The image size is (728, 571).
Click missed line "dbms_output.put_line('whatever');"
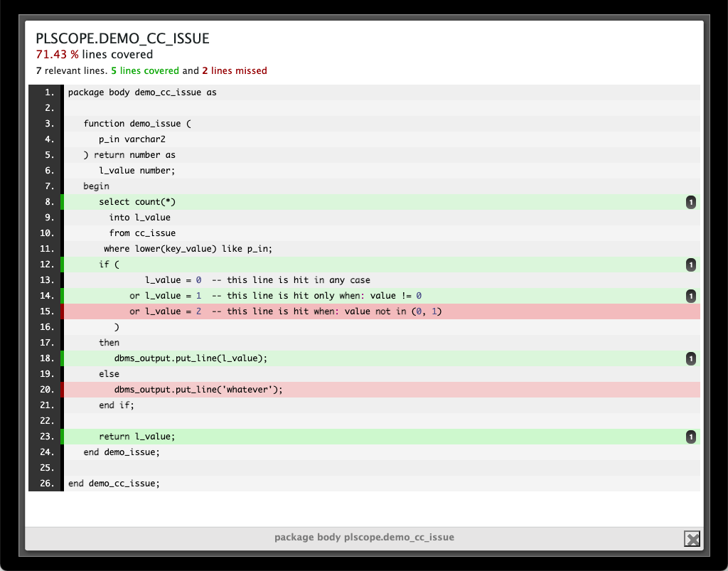point(198,390)
